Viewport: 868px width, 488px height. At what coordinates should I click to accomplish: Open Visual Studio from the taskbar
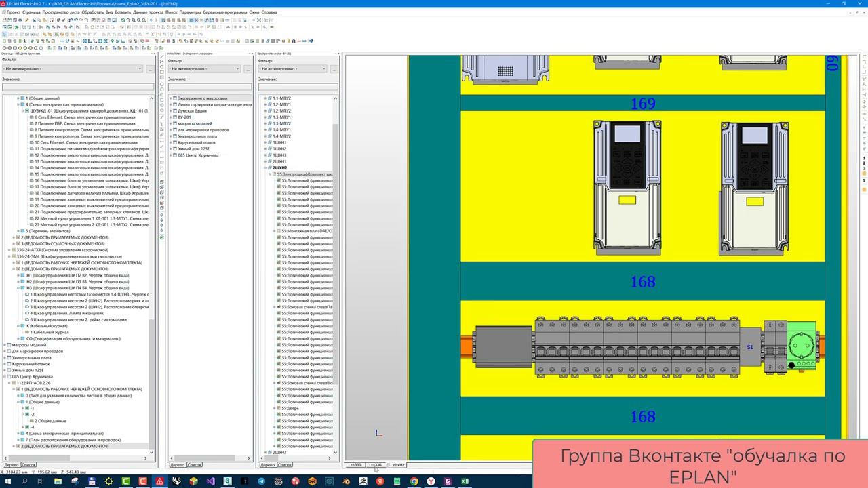click(210, 481)
